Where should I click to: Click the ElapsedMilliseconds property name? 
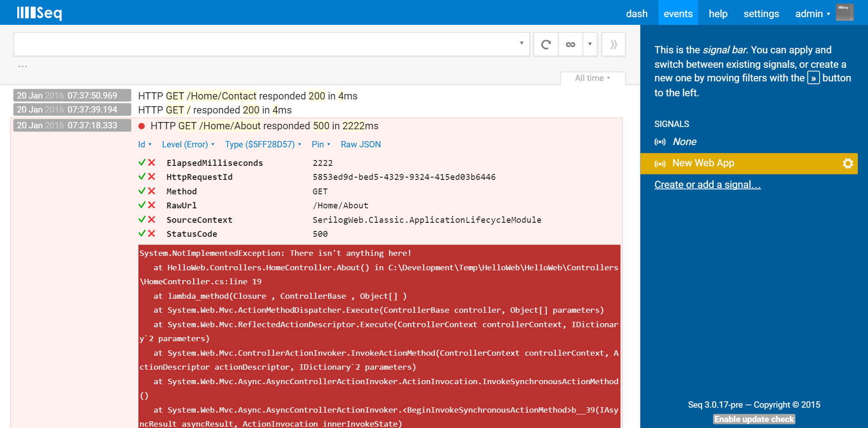point(214,163)
